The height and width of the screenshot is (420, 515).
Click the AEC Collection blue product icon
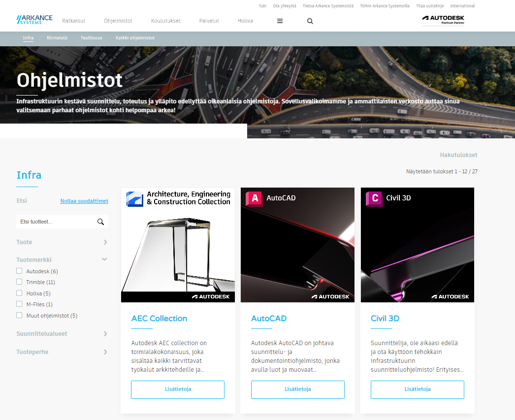pos(135,199)
